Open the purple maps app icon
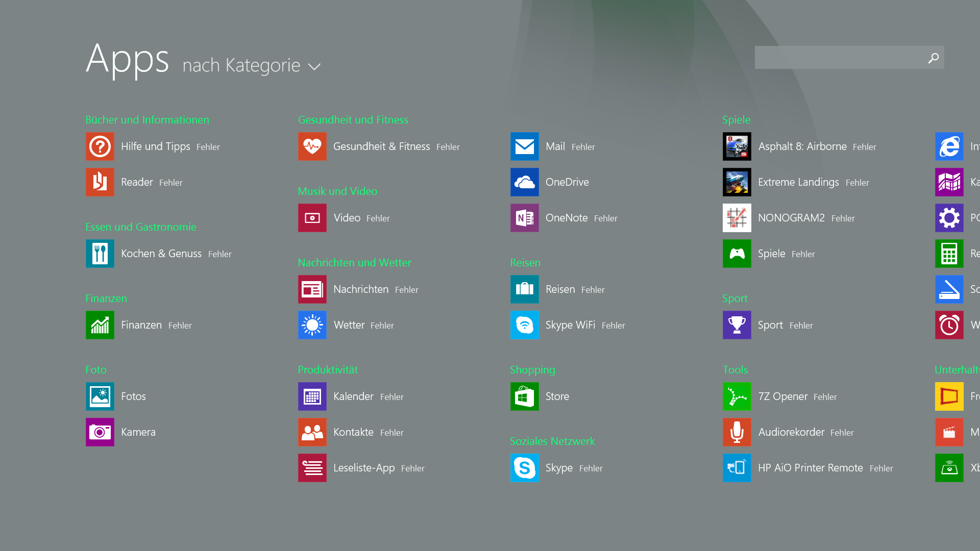The width and height of the screenshot is (980, 551). point(949,182)
